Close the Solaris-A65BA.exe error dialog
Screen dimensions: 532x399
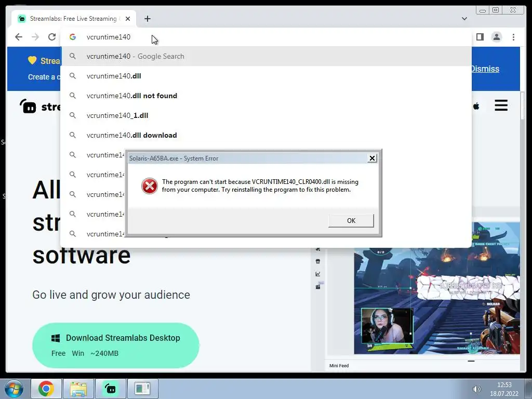[x=372, y=158]
